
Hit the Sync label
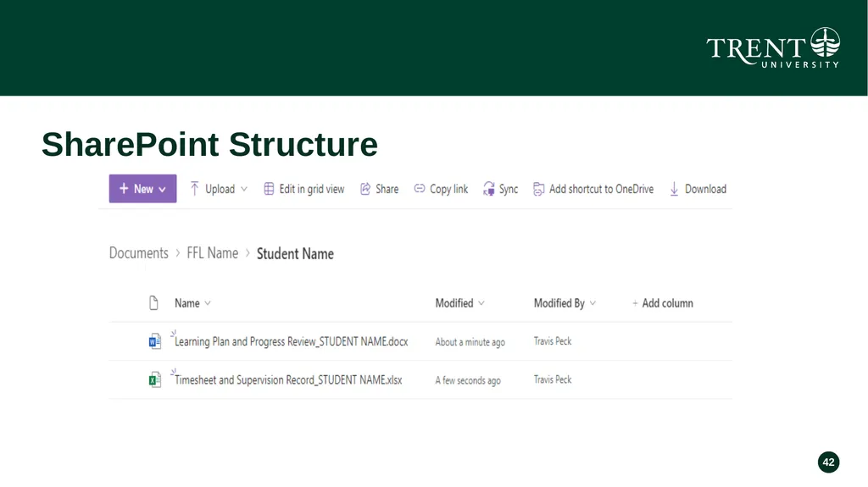point(509,189)
